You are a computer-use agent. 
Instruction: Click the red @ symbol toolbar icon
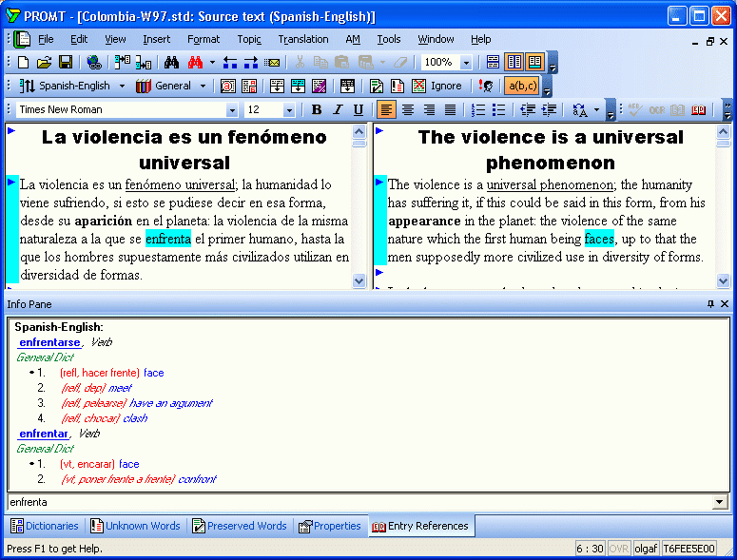(x=228, y=86)
